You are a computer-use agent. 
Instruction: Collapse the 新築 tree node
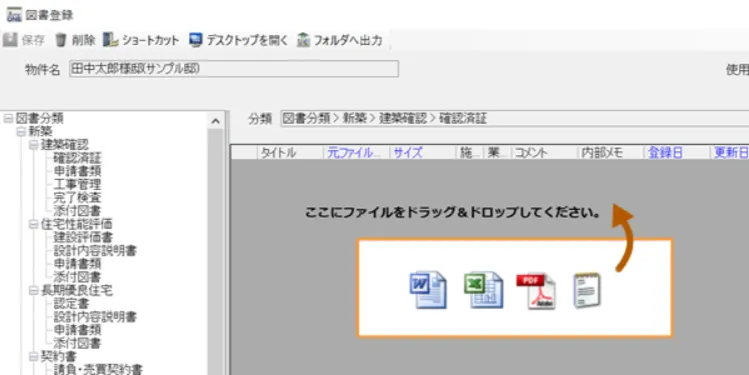[x=21, y=132]
